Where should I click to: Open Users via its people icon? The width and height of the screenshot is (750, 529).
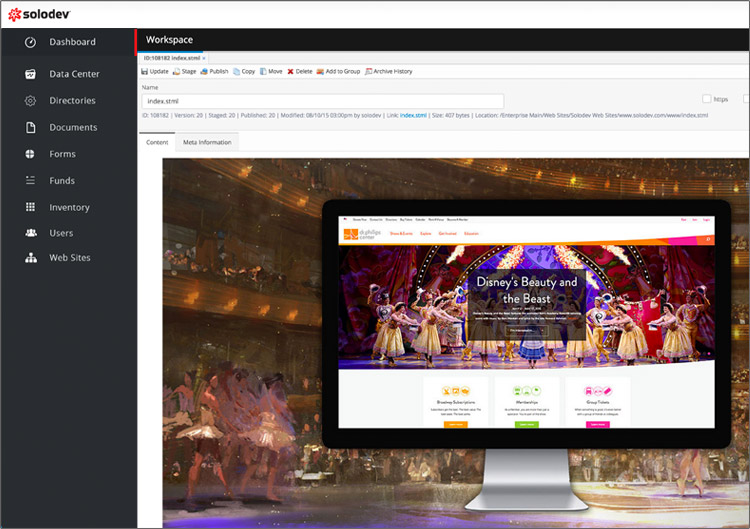(31, 233)
